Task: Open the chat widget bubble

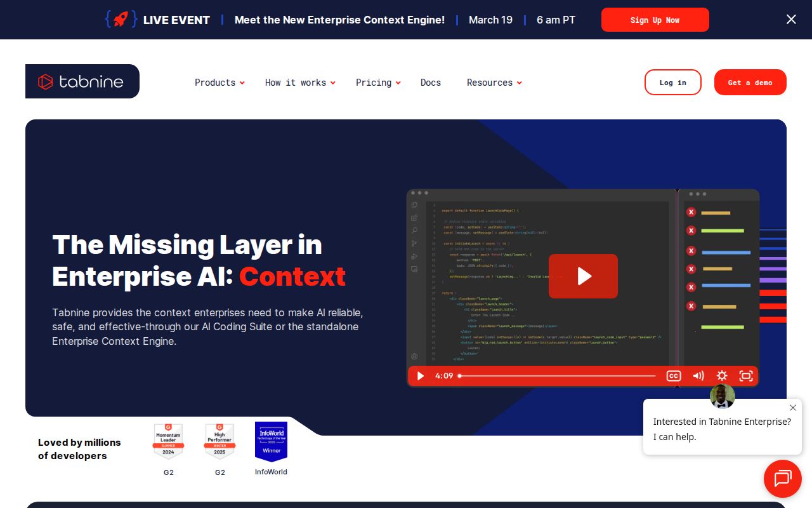Action: click(x=782, y=478)
